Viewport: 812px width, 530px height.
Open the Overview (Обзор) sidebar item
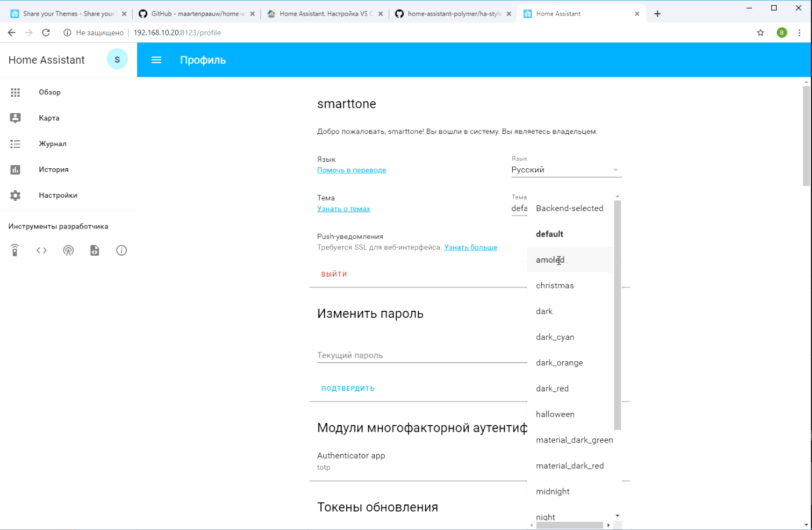(x=68, y=92)
